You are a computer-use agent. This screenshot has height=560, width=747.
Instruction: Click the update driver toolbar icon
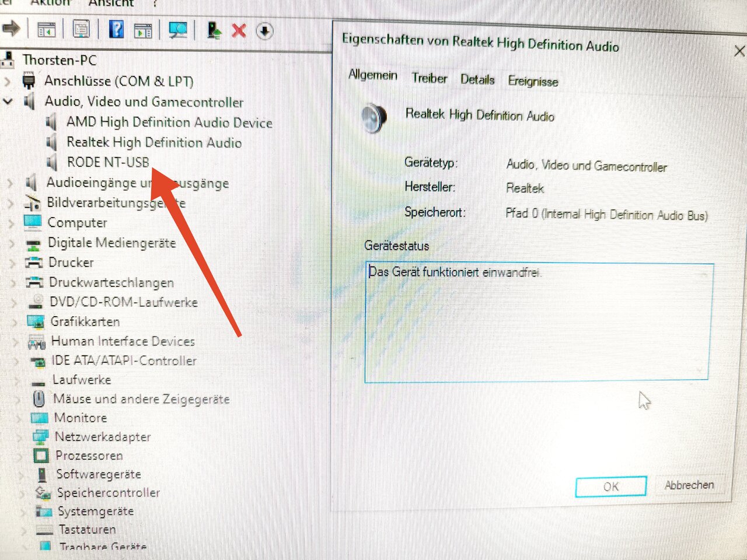tap(214, 30)
